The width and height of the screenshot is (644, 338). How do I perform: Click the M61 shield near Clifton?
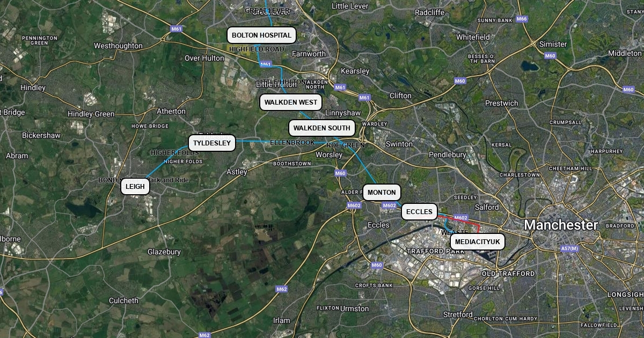point(364,98)
